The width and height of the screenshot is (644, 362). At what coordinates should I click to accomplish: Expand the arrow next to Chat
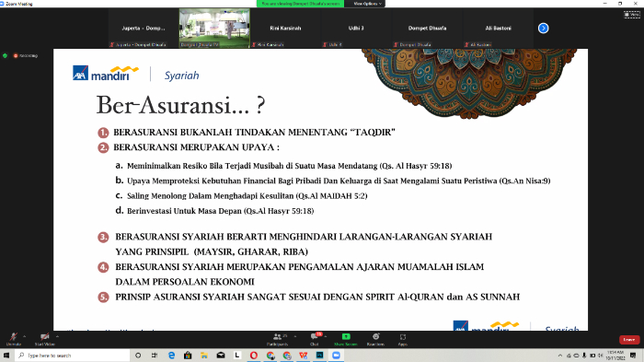(x=326, y=336)
